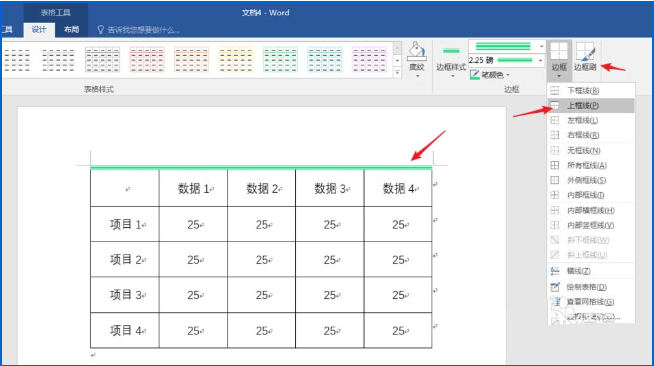The image size is (654, 366).
Task: Apply 所有框线(A) all borders
Action: 591,165
